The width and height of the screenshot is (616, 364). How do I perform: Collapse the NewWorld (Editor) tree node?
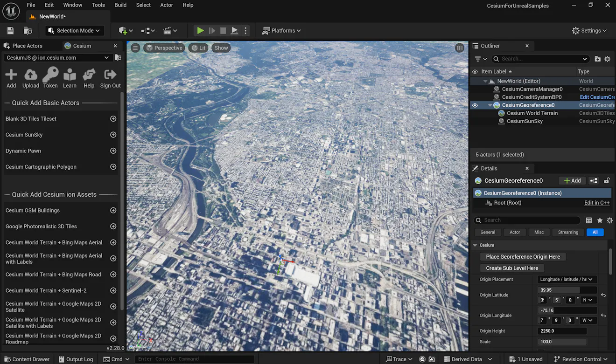(x=485, y=81)
